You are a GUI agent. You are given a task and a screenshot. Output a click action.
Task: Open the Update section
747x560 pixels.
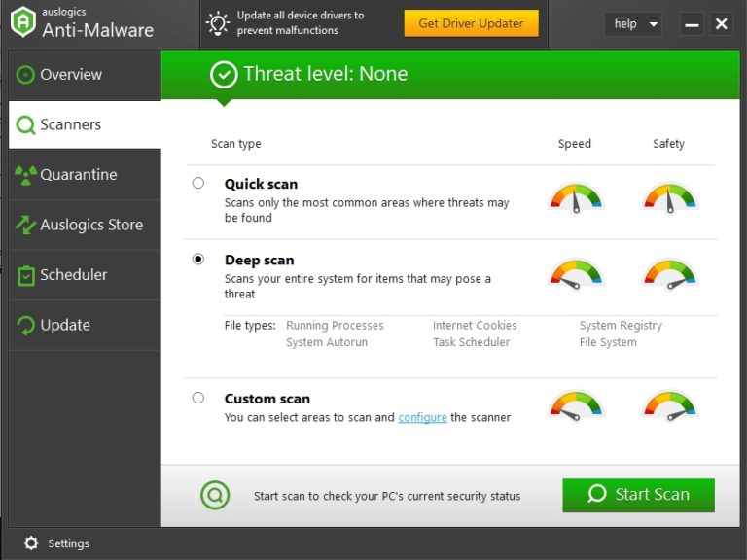point(85,326)
